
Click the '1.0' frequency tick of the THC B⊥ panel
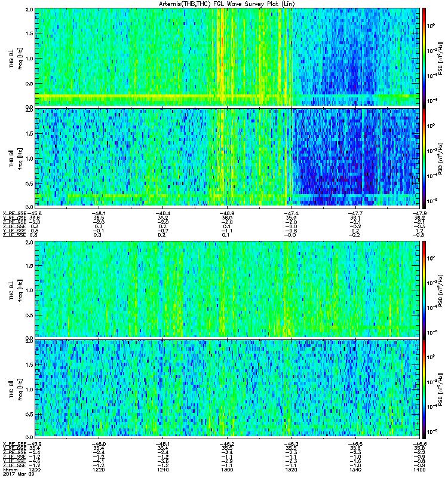coord(29,290)
